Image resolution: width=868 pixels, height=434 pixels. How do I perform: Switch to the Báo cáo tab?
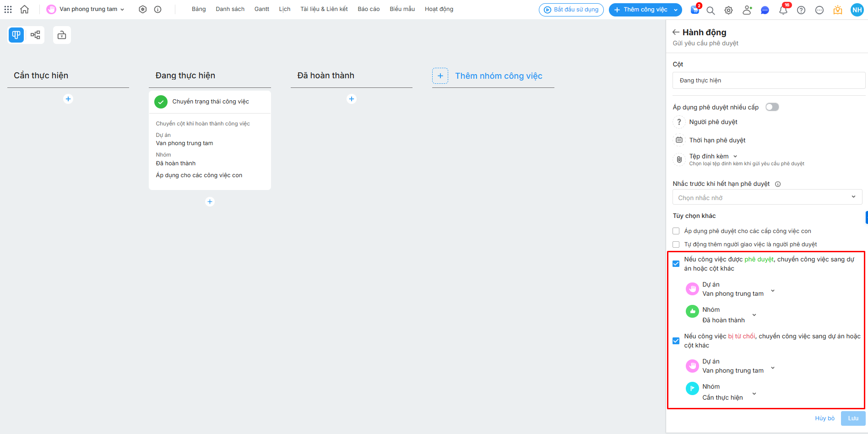[369, 9]
